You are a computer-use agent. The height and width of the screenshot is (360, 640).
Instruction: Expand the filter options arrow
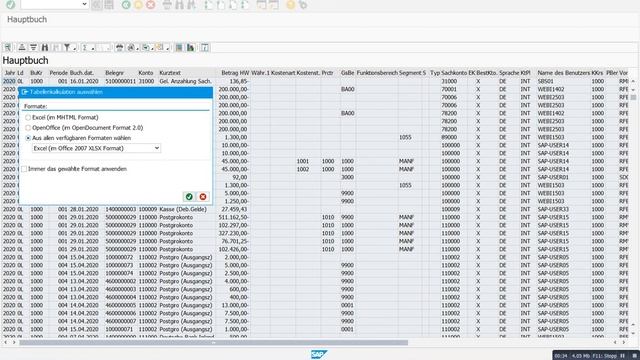click(x=74, y=49)
